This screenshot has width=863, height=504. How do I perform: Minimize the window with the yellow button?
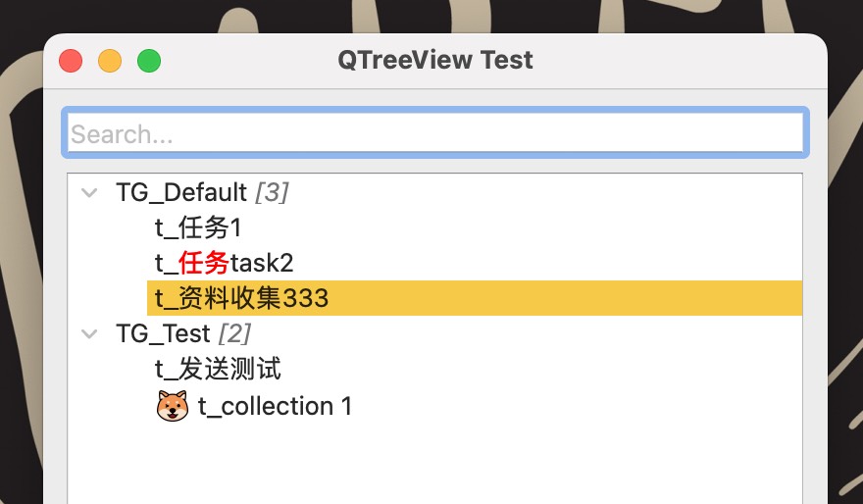coord(110,61)
